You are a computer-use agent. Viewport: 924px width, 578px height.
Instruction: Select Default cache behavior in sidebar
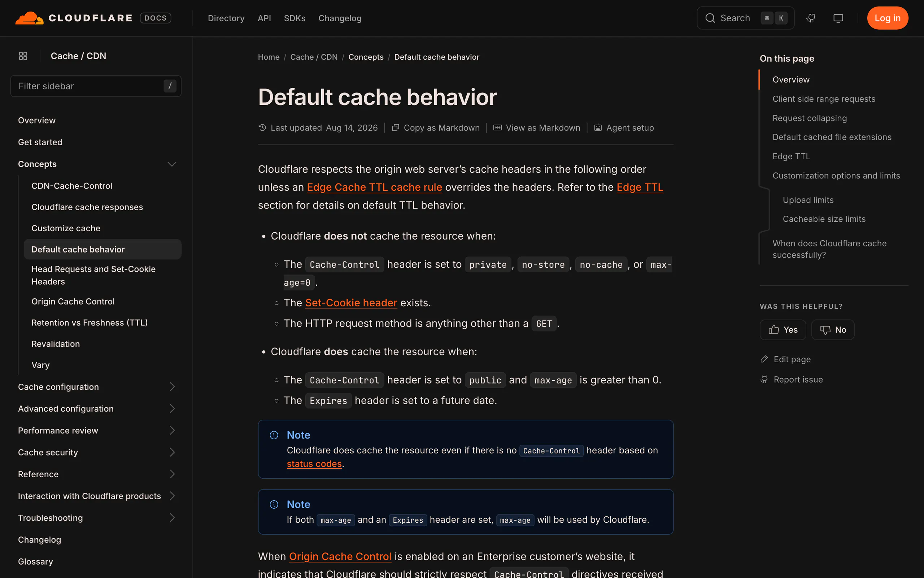103,249
